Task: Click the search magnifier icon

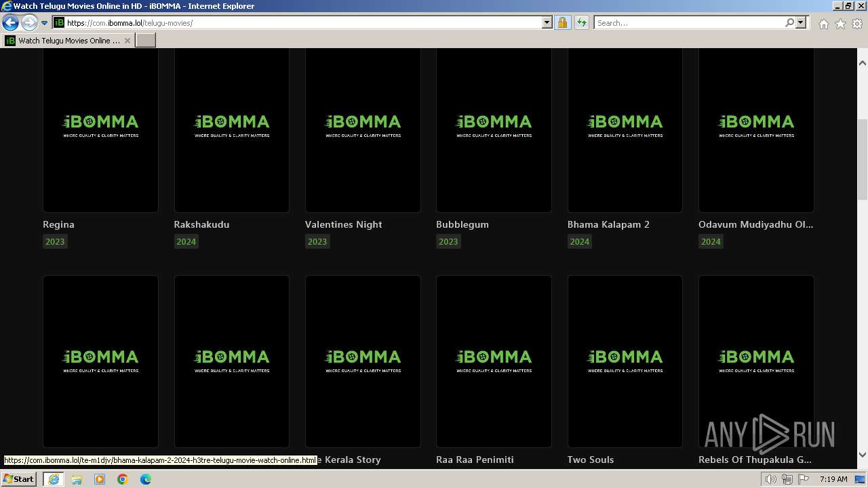Action: [x=789, y=22]
